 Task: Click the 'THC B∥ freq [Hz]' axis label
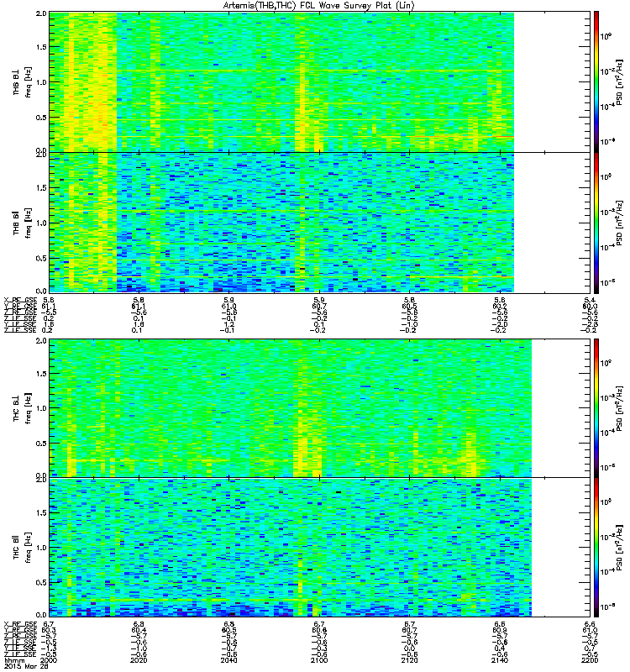pos(23,548)
